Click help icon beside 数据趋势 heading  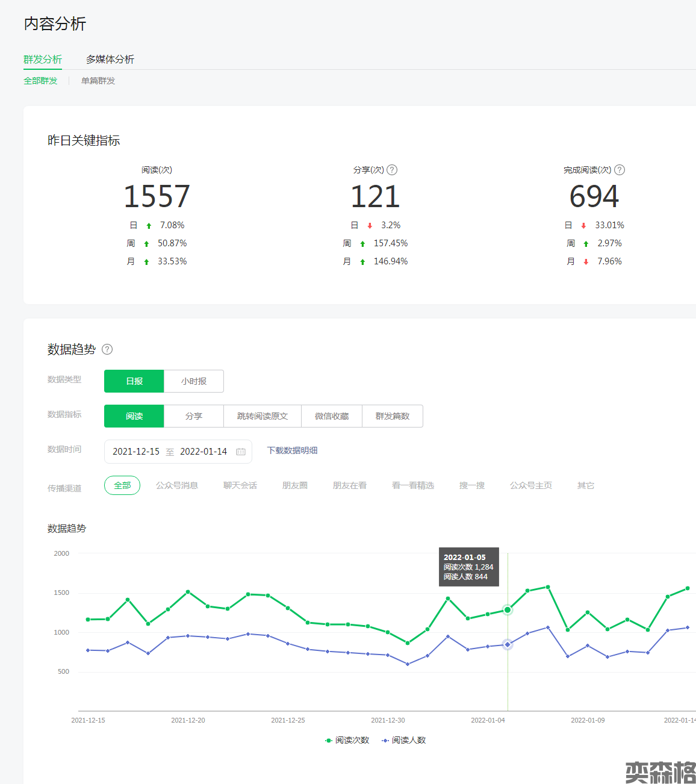point(107,349)
